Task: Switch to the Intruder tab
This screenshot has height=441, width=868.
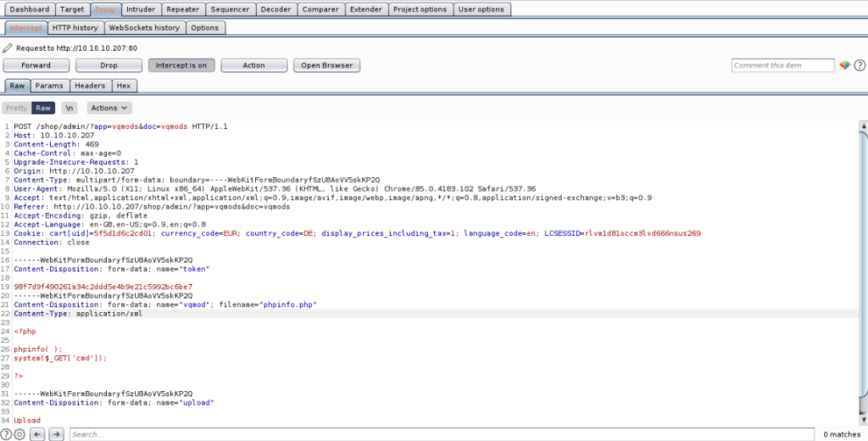Action: pos(141,9)
